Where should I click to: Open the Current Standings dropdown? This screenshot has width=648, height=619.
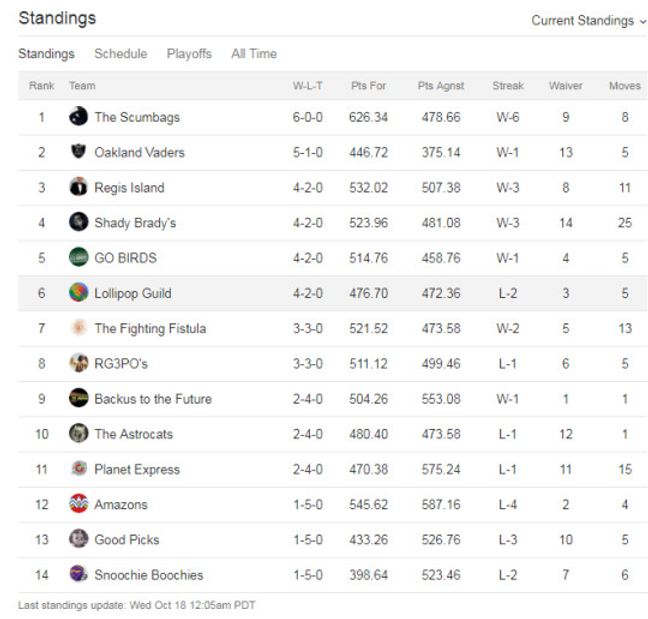point(589,21)
